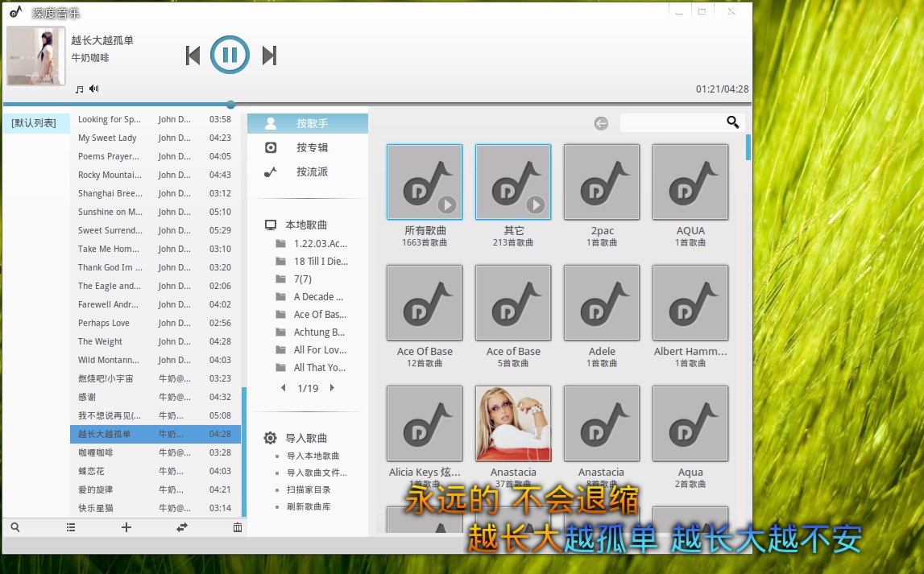This screenshot has height=574, width=924.
Task: Open playlist search magnifier icon
Action: pos(15,527)
